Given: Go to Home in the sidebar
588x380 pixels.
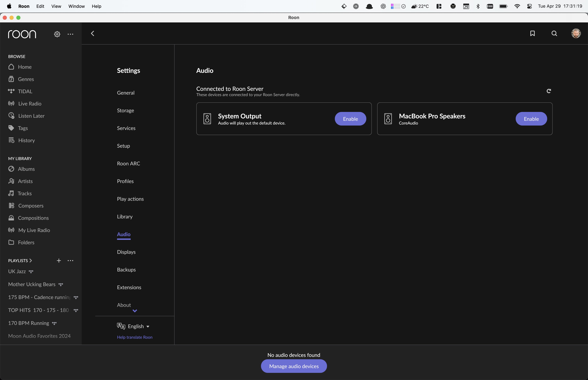Looking at the screenshot, I should [x=20, y=67].
